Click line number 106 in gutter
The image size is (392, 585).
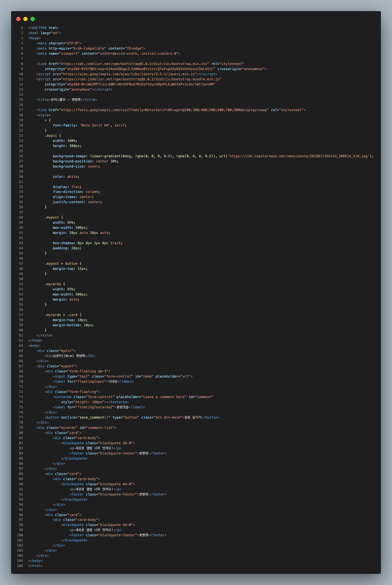tap(20, 566)
